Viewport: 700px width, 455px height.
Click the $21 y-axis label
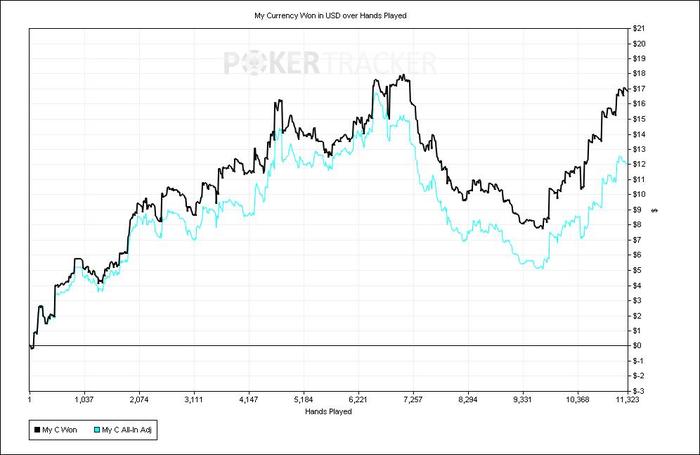pos(639,29)
